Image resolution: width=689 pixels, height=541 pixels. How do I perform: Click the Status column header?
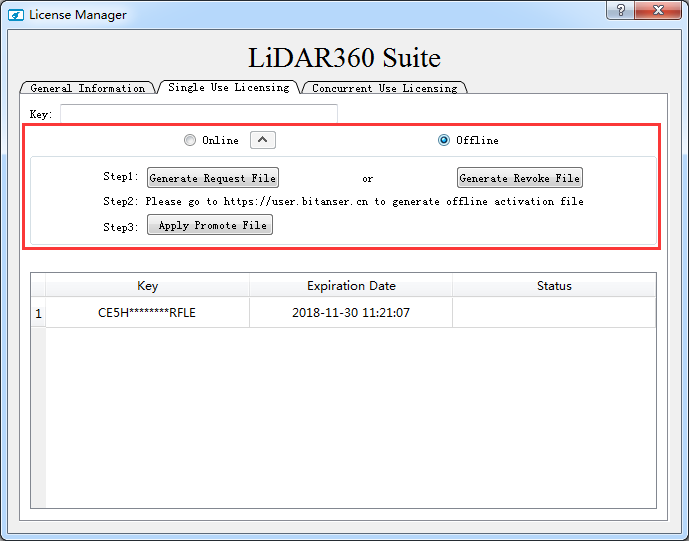(554, 286)
